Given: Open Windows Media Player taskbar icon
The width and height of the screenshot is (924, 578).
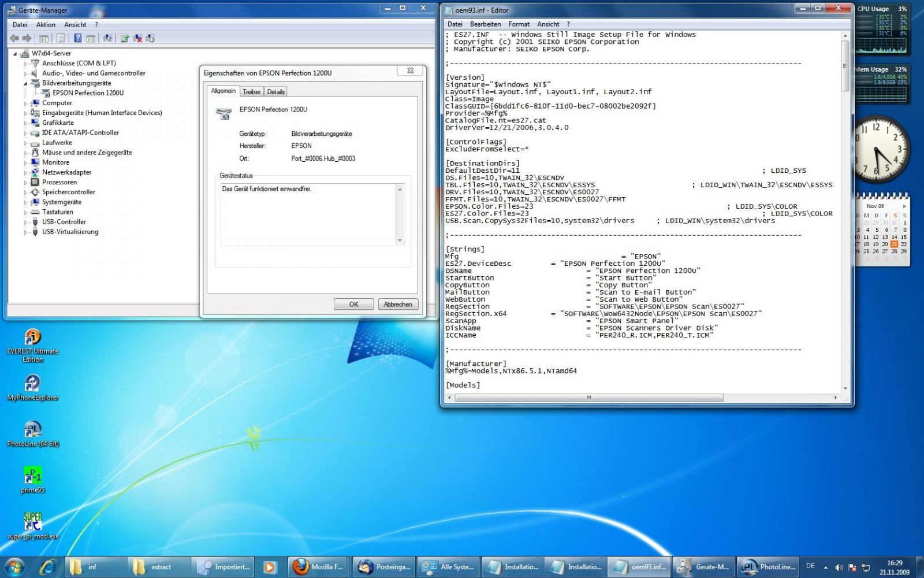Looking at the screenshot, I should tap(270, 567).
